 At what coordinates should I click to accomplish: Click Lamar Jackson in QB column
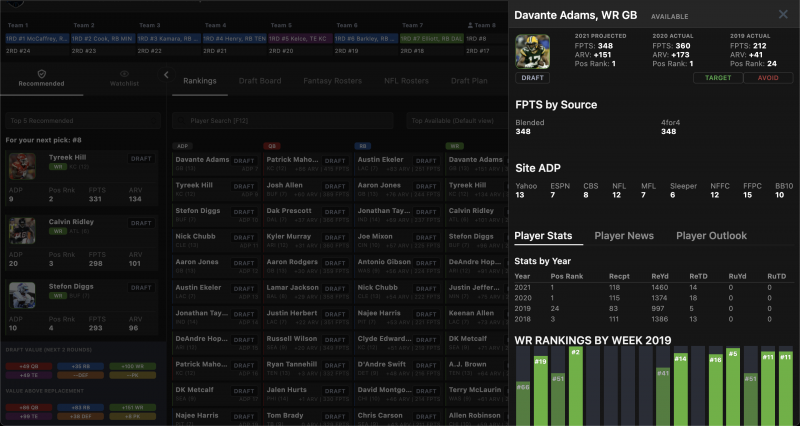(x=292, y=287)
